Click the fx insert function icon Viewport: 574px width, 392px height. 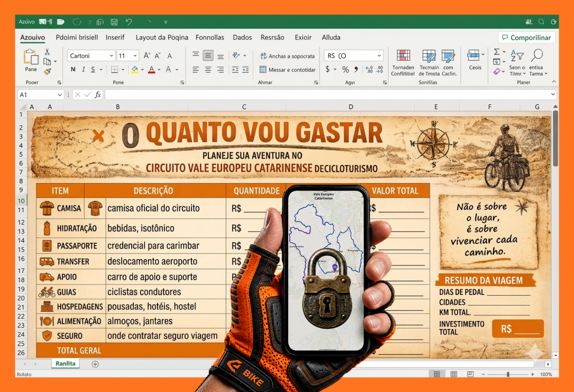click(x=98, y=95)
